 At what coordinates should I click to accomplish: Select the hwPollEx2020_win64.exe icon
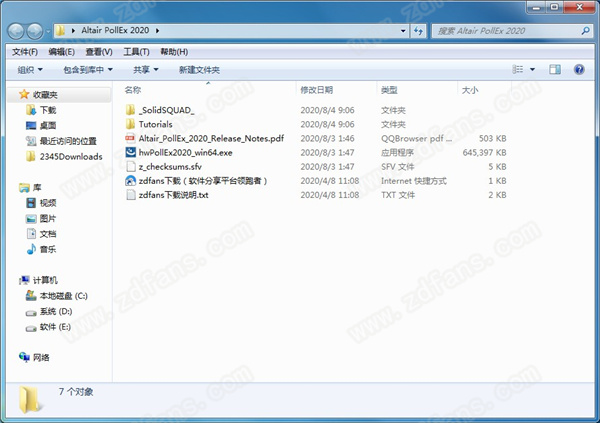(x=130, y=152)
